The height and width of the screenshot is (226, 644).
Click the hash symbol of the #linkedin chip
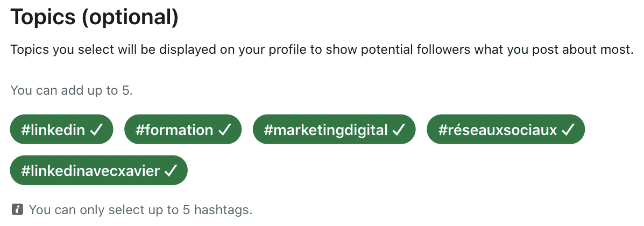(25, 130)
